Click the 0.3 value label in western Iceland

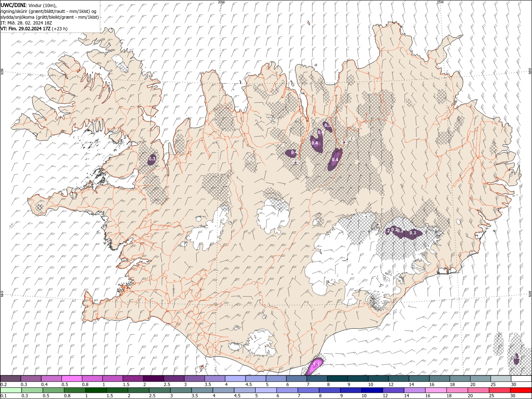click(x=152, y=159)
